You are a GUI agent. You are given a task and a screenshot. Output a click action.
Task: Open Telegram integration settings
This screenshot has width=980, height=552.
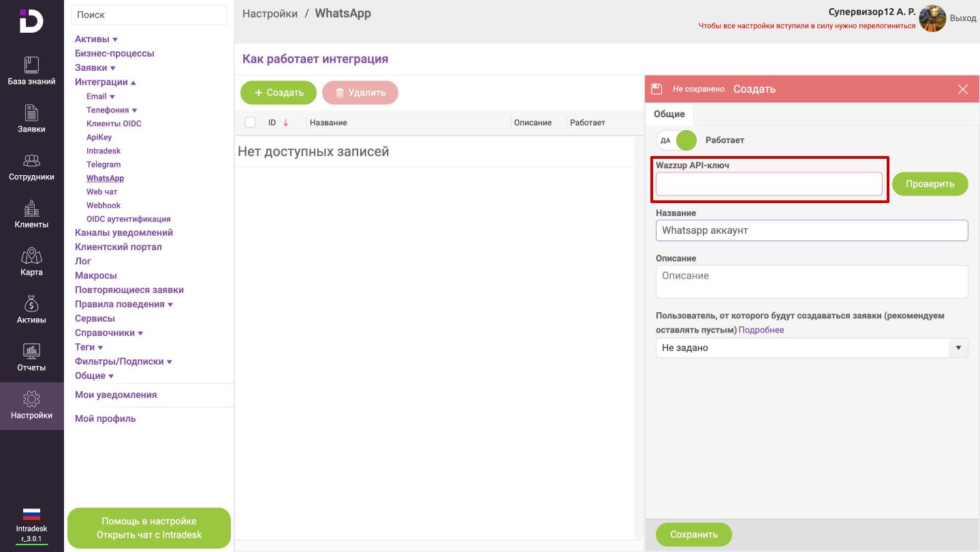point(104,164)
